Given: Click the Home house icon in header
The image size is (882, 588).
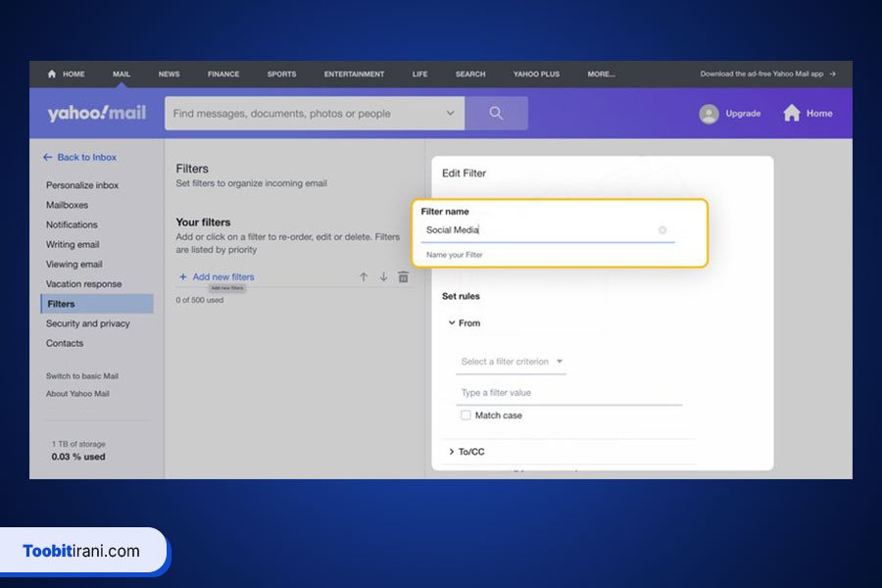Looking at the screenshot, I should coord(792,114).
